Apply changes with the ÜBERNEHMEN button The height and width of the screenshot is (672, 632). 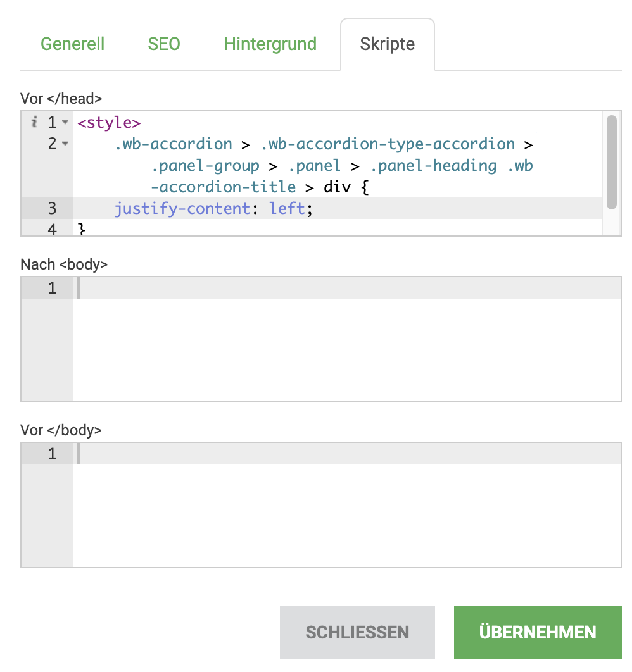537,632
